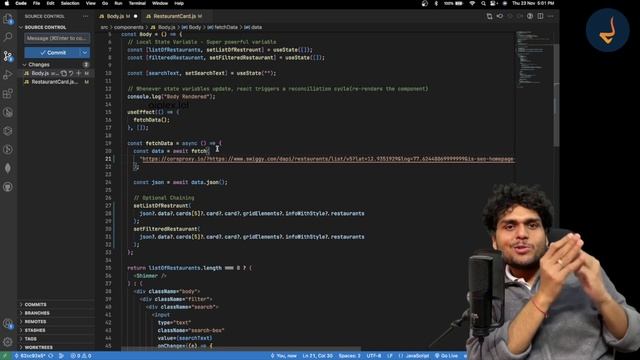Image resolution: width=640 pixels, height=360 pixels.
Task: Open the File menu
Action: click(36, 3)
